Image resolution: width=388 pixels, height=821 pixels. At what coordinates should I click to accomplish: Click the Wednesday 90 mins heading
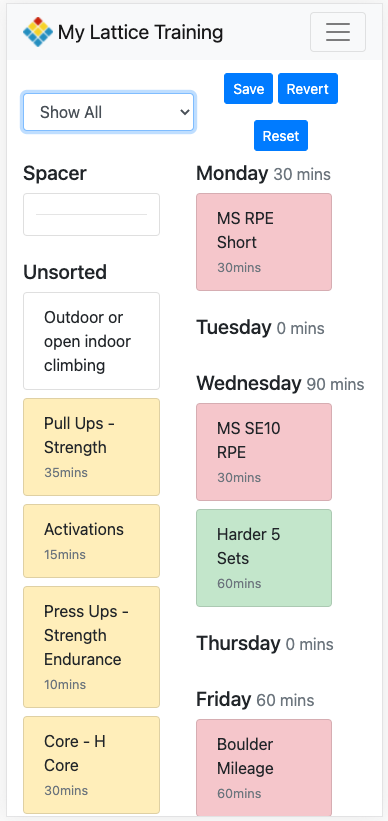point(280,383)
